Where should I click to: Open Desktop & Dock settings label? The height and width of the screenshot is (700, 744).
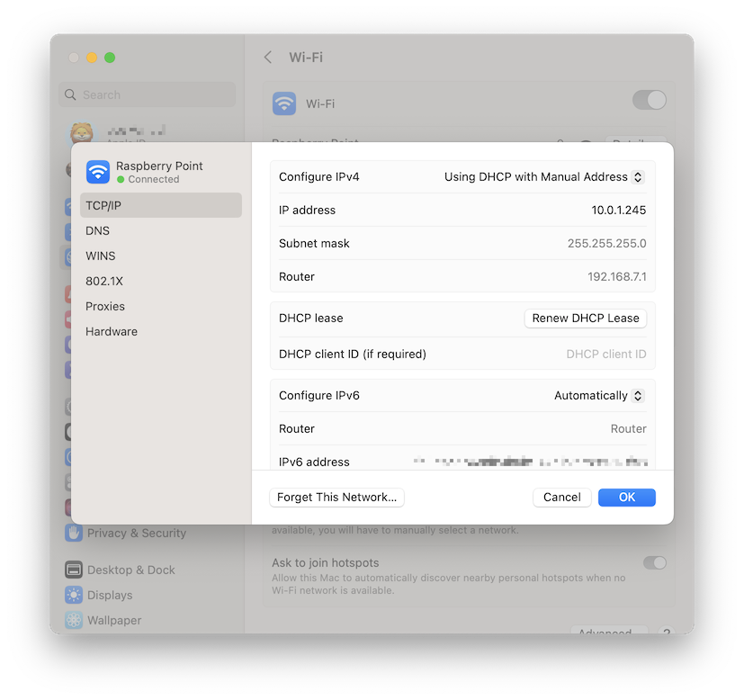[131, 570]
